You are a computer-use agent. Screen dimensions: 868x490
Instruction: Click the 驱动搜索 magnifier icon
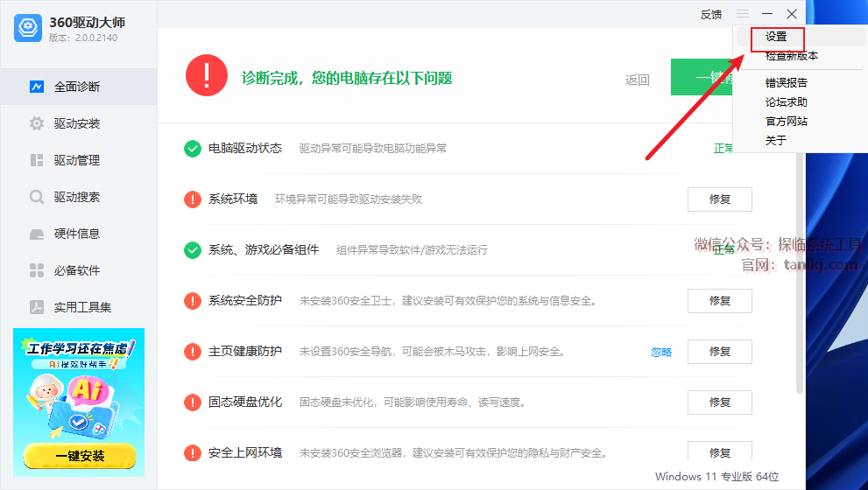coord(37,197)
